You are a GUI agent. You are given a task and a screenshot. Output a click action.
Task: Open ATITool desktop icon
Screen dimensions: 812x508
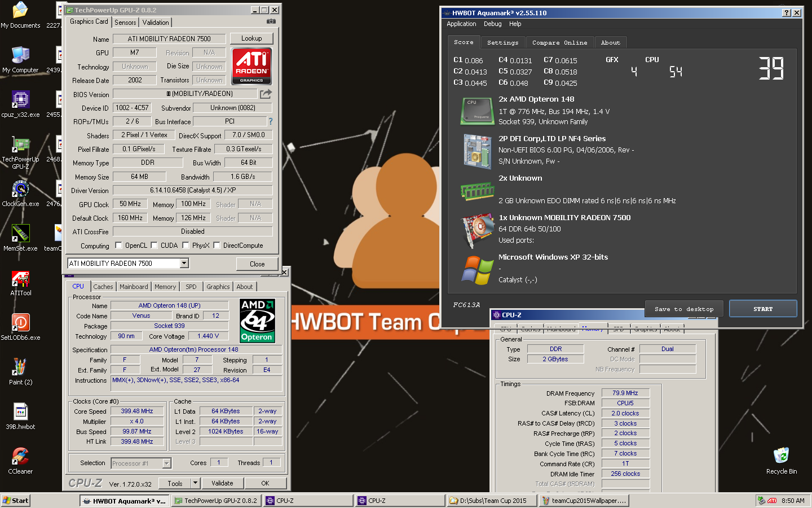point(20,283)
